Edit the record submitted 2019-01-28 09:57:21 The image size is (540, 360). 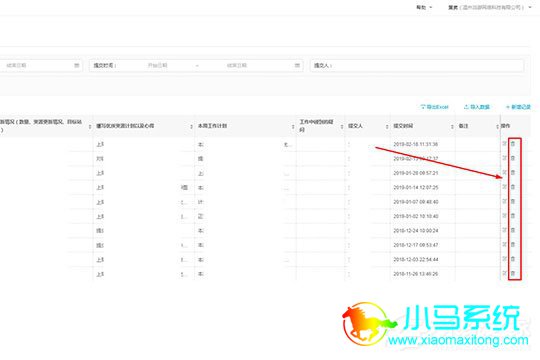coord(505,173)
